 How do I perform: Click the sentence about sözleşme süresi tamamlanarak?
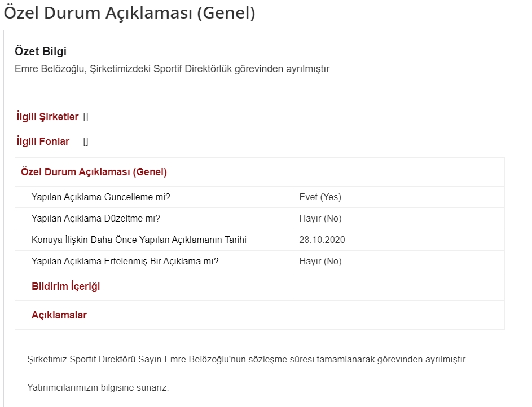coord(247,359)
